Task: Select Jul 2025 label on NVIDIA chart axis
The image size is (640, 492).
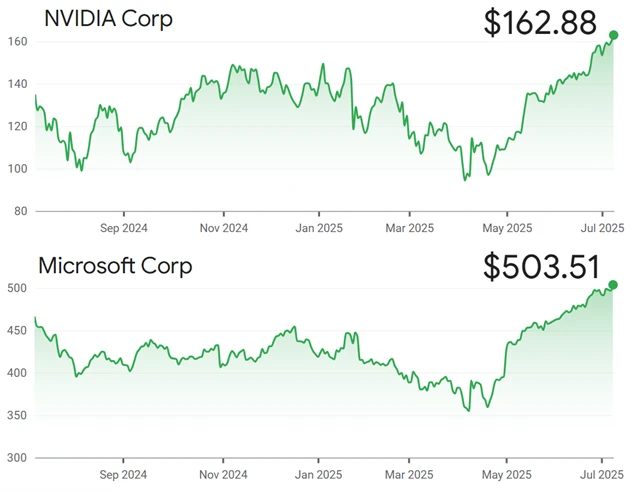Action: [603, 228]
